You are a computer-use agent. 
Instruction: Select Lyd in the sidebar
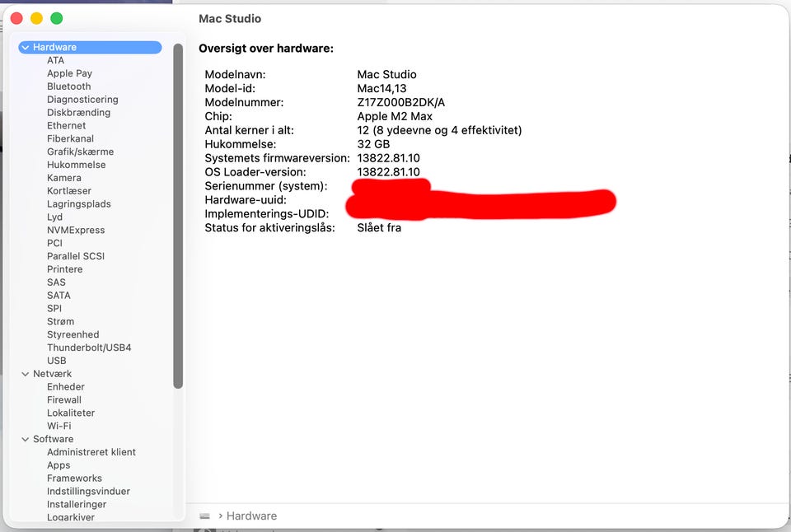[55, 217]
